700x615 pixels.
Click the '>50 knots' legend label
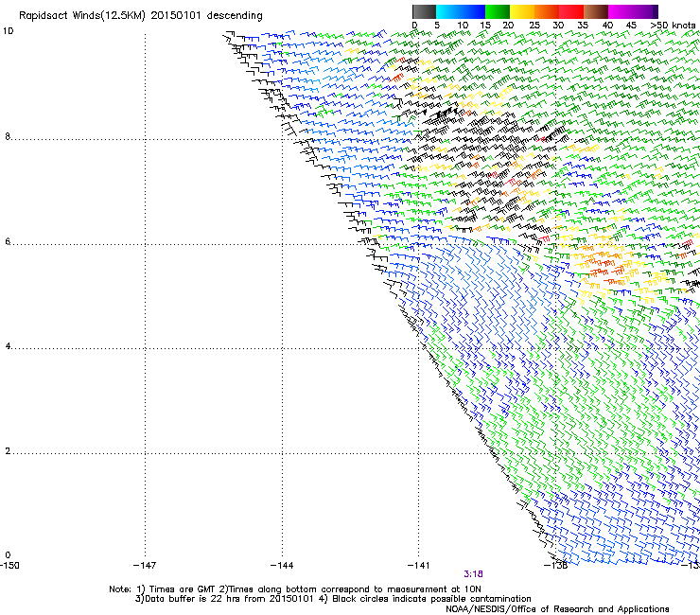pos(673,26)
